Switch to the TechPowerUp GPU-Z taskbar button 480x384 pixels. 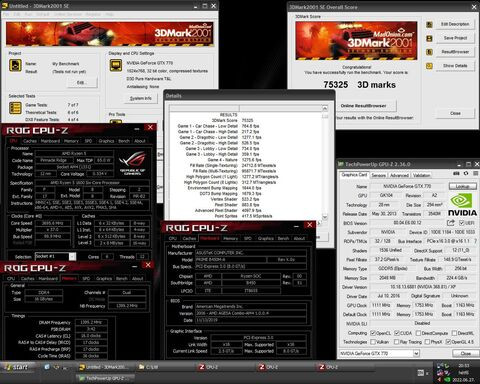(x=105, y=378)
